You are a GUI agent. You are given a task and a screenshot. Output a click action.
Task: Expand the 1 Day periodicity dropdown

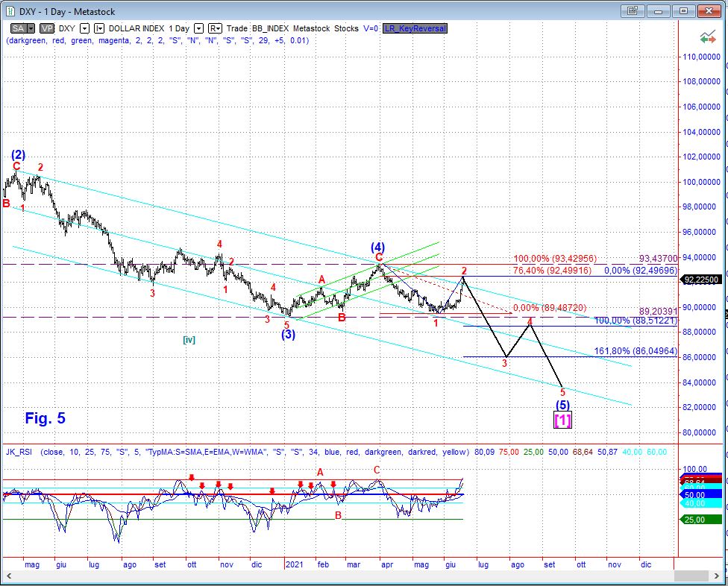(x=199, y=28)
